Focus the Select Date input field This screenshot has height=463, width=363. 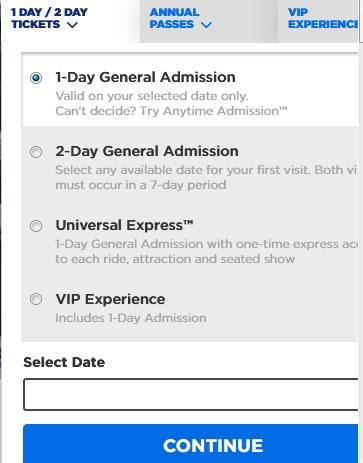point(191,394)
